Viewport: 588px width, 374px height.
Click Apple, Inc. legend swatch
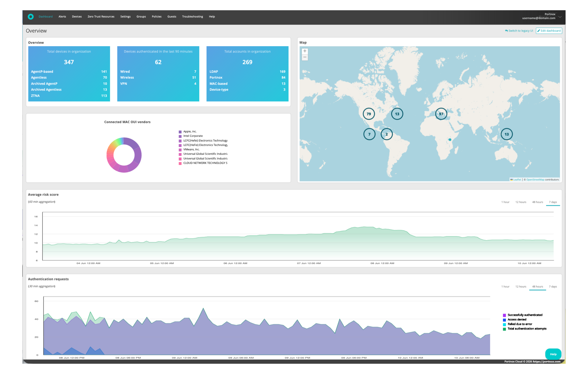point(180,132)
